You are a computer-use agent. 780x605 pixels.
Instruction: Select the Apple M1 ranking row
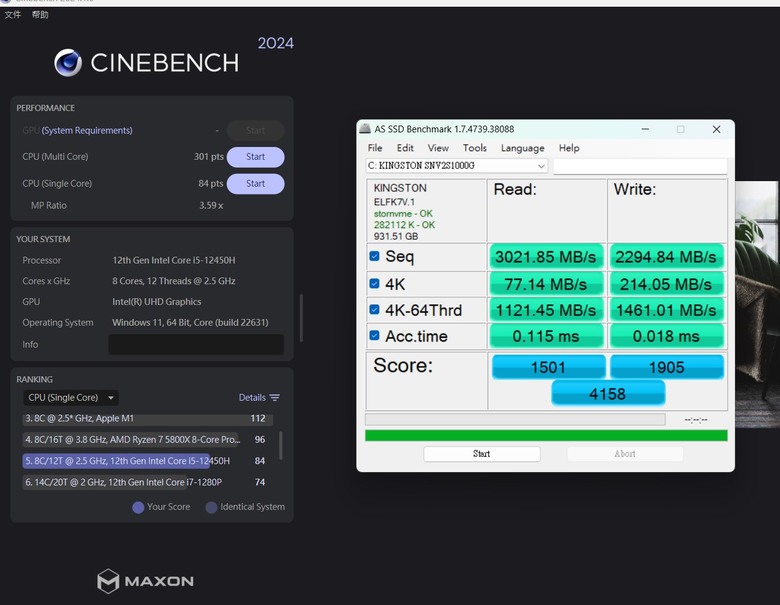(x=147, y=418)
